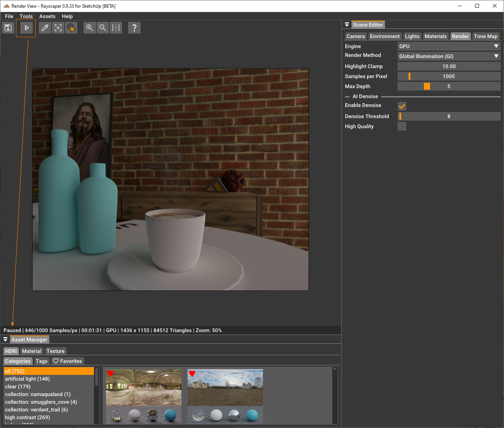504x428 pixels.
Task: Click the Save render icon
Action: [8, 28]
